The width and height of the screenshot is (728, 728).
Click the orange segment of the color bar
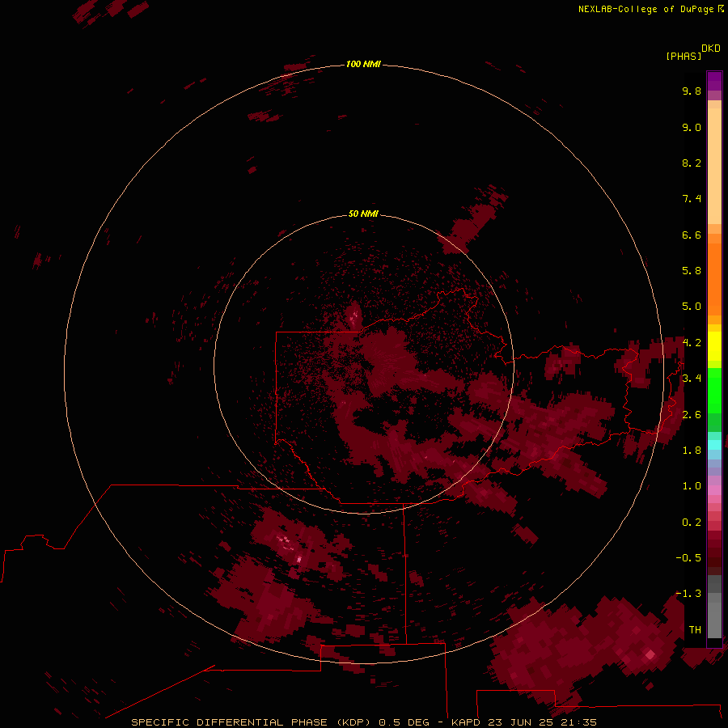click(714, 279)
